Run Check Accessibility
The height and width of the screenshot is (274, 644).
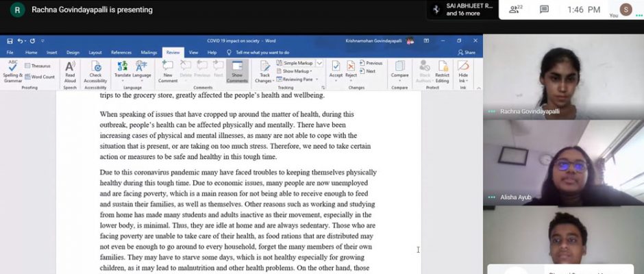point(95,71)
